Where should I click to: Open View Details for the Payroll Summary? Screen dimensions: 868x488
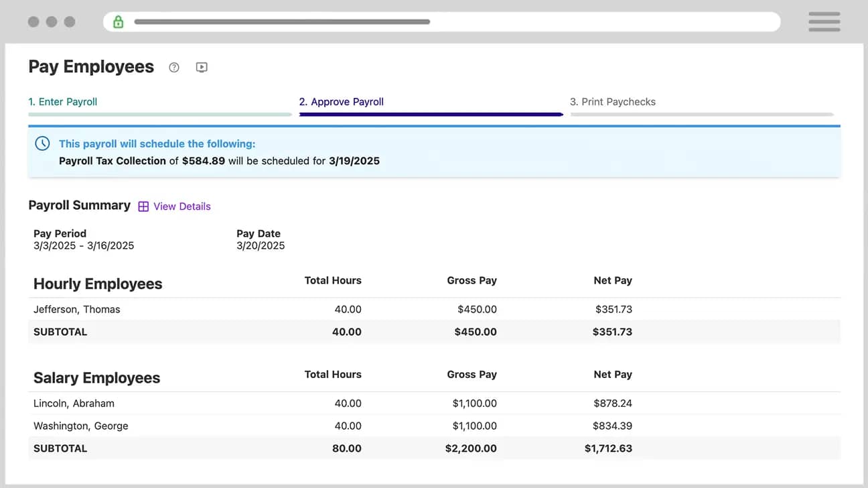182,206
